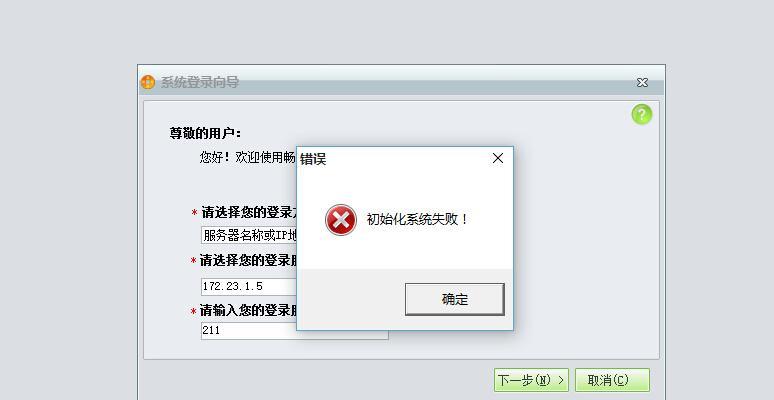Click the red error cross icon

point(341,220)
